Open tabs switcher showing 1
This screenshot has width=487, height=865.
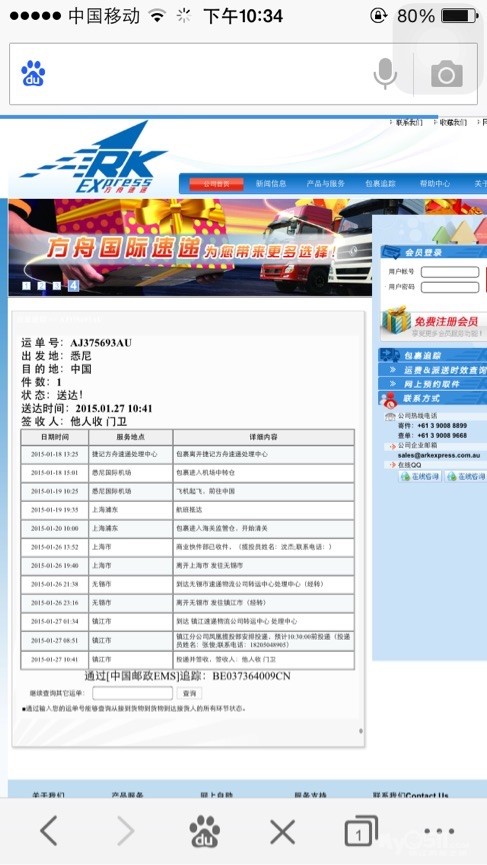(x=361, y=831)
